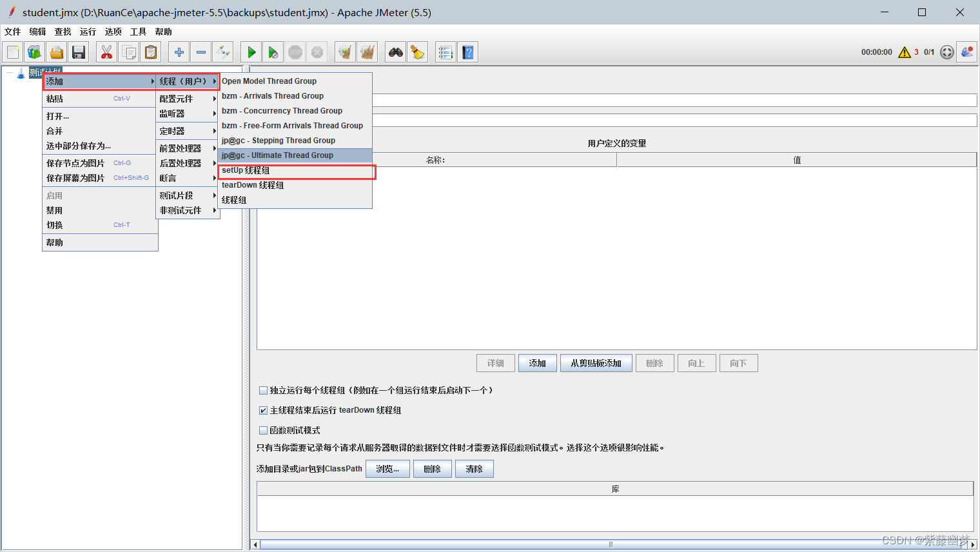980x552 pixels.
Task: Click the 值 column header
Action: point(797,160)
